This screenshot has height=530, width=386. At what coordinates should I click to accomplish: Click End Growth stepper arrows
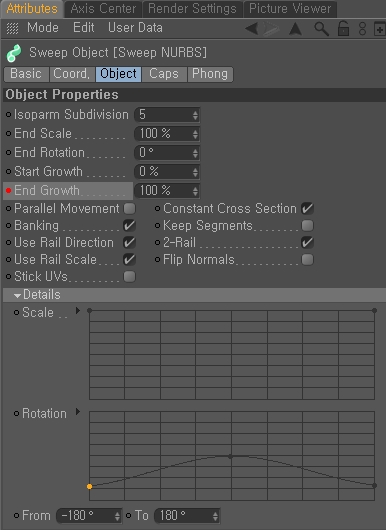[195, 191]
